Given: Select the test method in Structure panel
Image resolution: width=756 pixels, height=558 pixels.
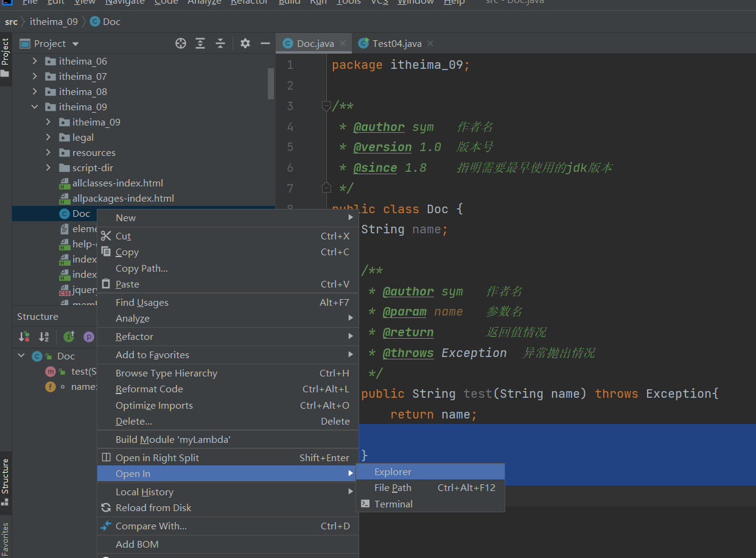Looking at the screenshot, I should (x=84, y=371).
